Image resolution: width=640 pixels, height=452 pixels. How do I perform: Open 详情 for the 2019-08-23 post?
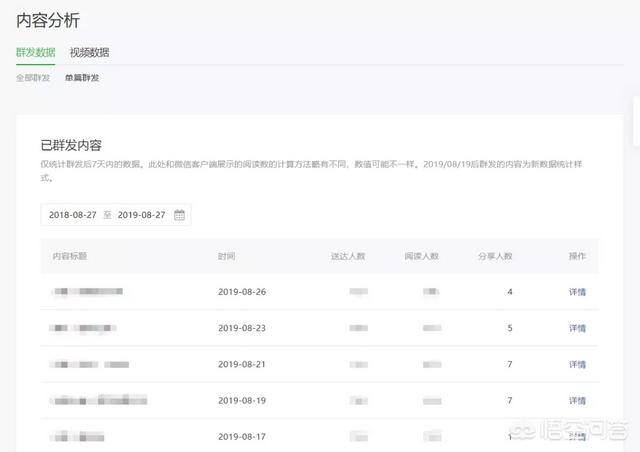[x=577, y=328]
